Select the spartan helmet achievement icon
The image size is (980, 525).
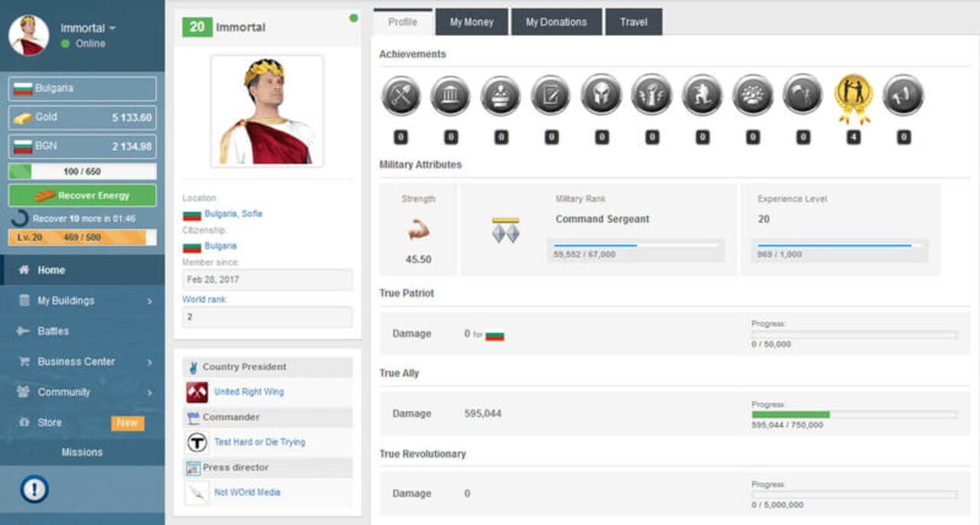601,95
